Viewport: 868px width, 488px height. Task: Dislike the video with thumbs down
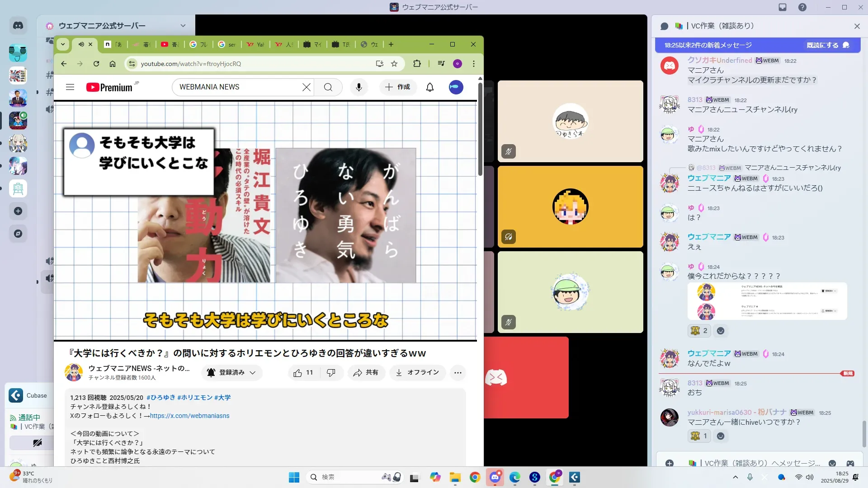click(x=331, y=373)
